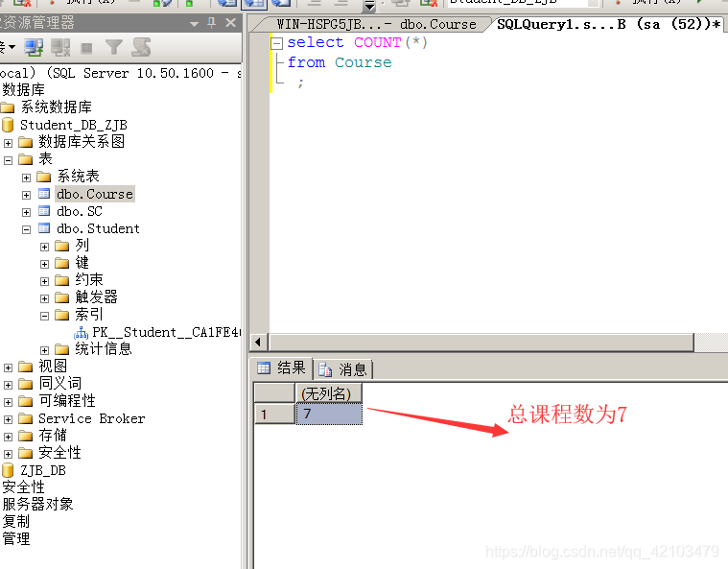Expand the 系统表 node
Viewport: 728px width, 569px height.
pyautogui.click(x=27, y=178)
